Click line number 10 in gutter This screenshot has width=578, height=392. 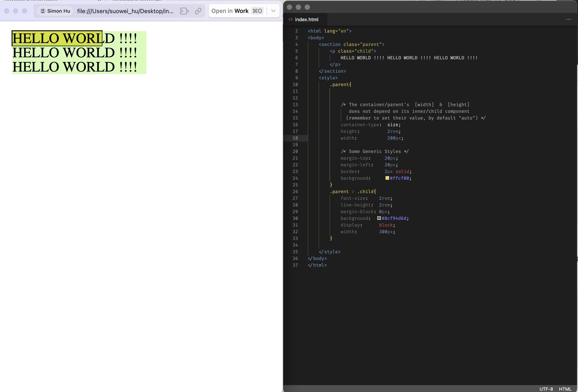pyautogui.click(x=295, y=85)
